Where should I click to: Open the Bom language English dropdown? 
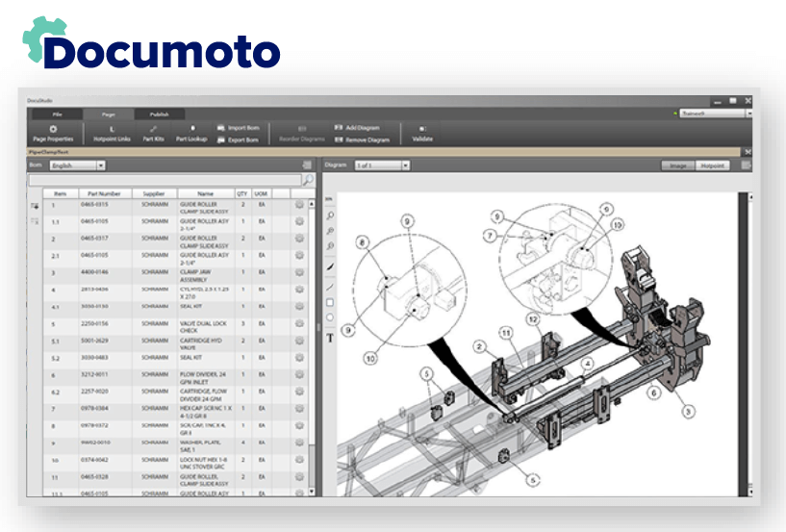coord(77,165)
